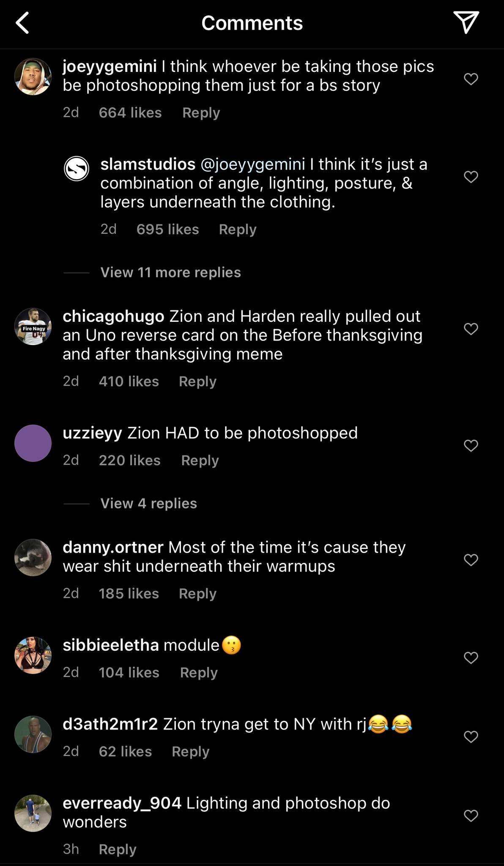Expand View 11 more replies
Image resolution: width=504 pixels, height=866 pixels.
point(170,272)
